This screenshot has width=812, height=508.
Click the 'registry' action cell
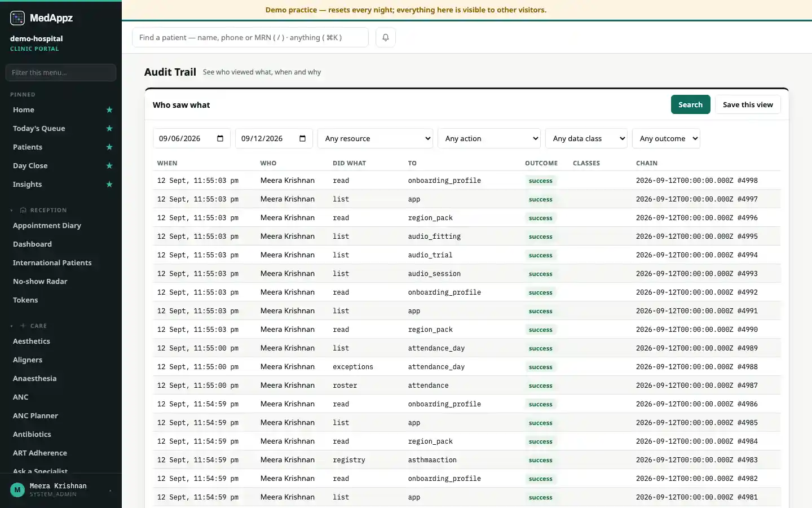tap(349, 460)
